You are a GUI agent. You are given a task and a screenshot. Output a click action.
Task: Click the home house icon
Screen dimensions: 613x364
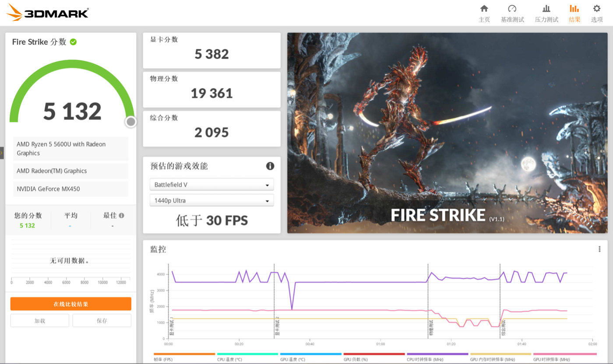pyautogui.click(x=484, y=8)
